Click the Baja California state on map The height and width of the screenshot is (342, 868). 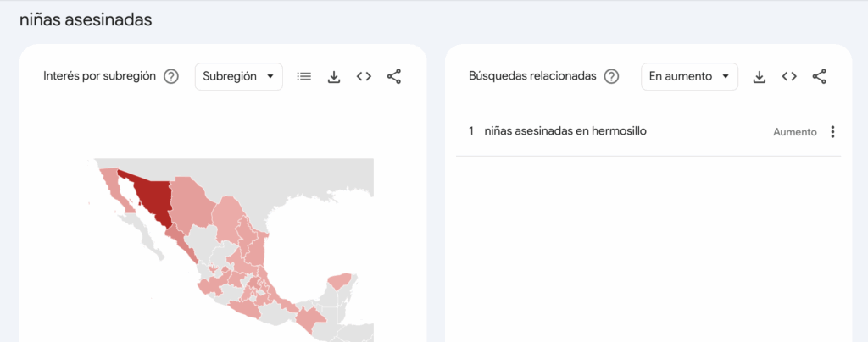108,180
